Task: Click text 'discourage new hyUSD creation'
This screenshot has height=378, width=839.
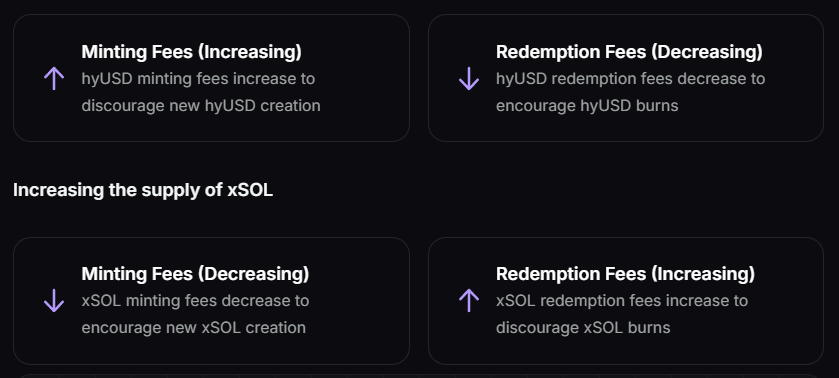Action: [201, 105]
